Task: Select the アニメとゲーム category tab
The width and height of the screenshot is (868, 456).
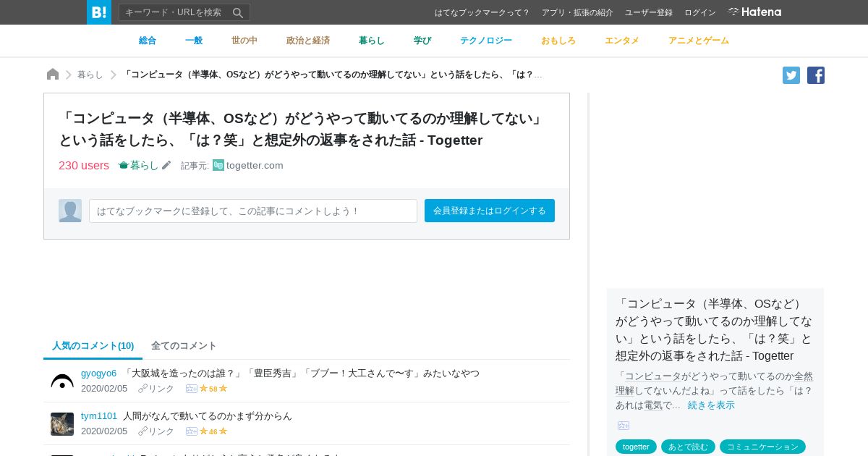Action: pyautogui.click(x=699, y=41)
